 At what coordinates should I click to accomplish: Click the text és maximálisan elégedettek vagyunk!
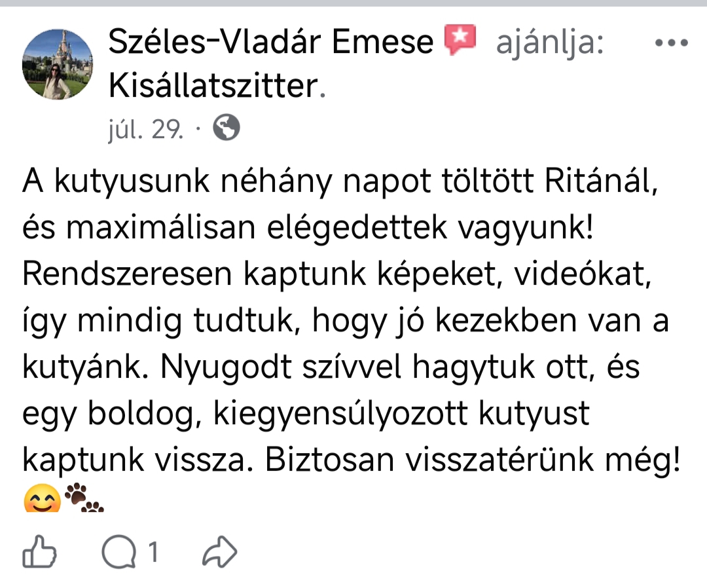(306, 227)
